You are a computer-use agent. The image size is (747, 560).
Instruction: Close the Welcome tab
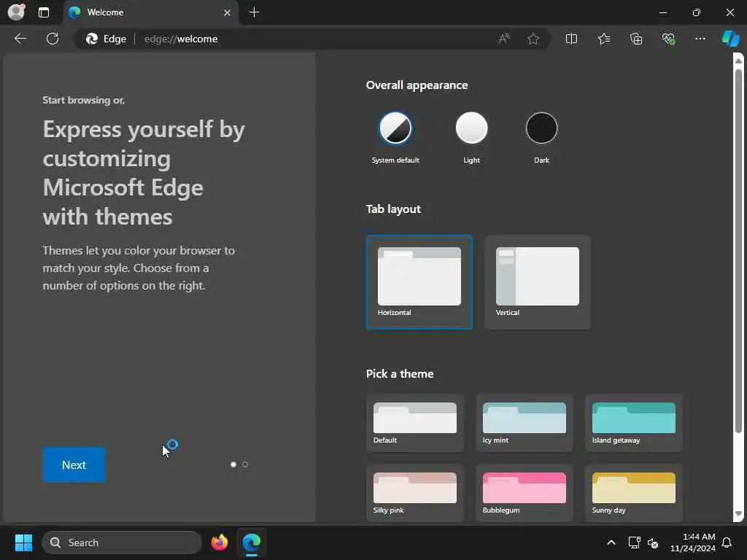click(x=228, y=13)
